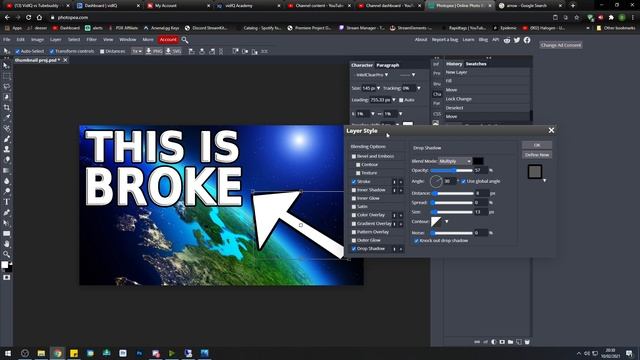Select the Path Select tool
The image size is (640, 360).
click(6, 223)
